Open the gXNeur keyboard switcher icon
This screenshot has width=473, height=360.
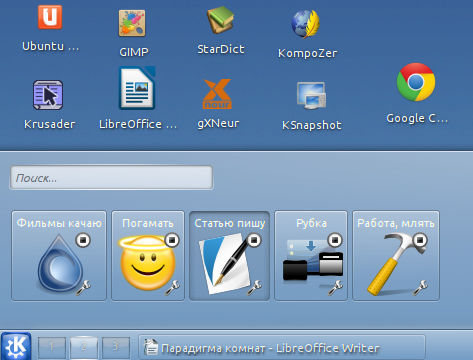tap(217, 94)
